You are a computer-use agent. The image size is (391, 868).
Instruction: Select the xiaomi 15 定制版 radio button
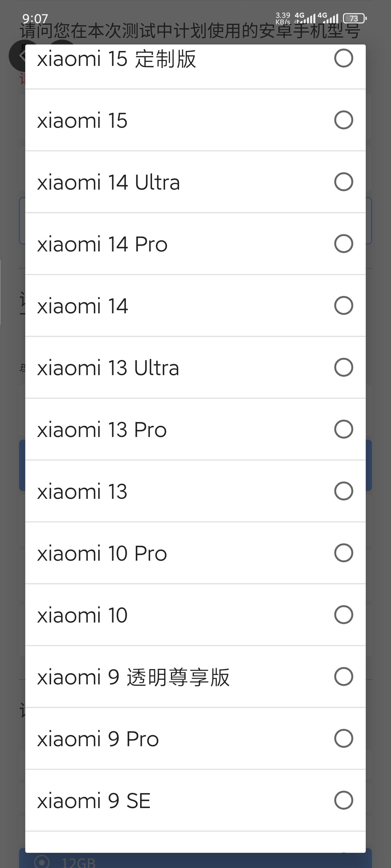343,58
